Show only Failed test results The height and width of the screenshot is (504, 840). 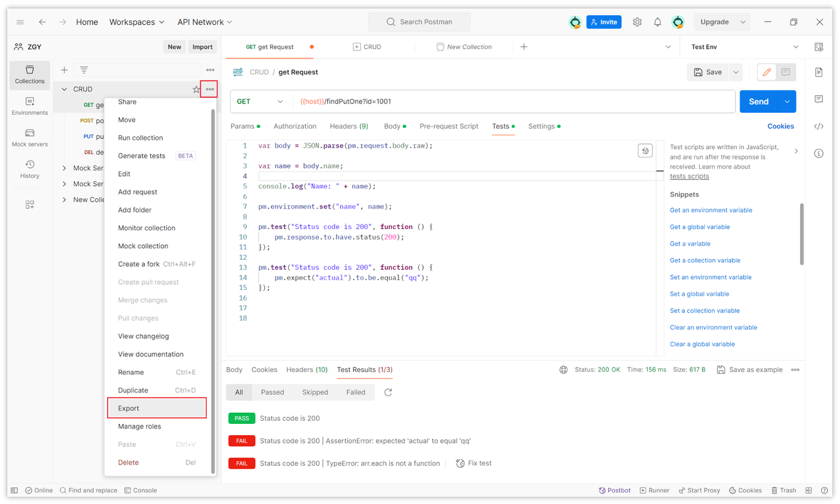[x=356, y=392]
